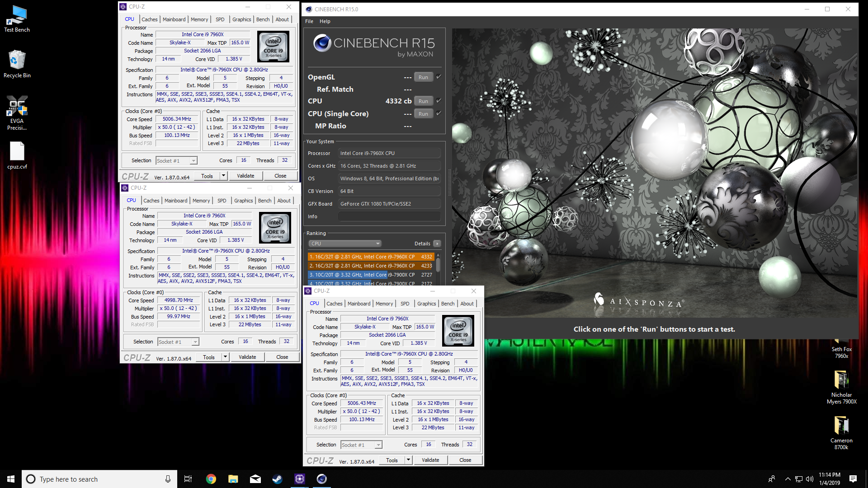Select the ranking entry scoring 4233
This screenshot has height=488, width=868.
pos(371,266)
